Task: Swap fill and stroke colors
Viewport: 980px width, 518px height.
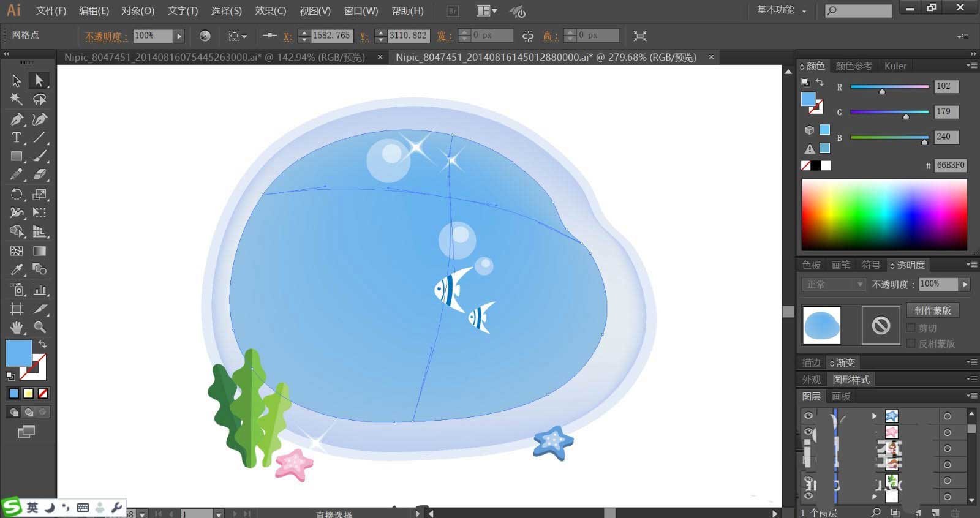Action: (43, 344)
